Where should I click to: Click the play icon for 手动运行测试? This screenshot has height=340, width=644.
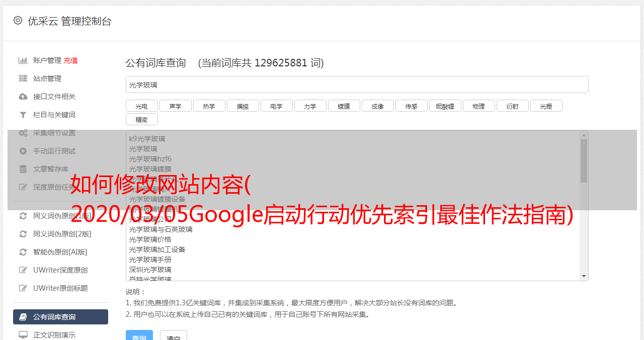(x=23, y=151)
